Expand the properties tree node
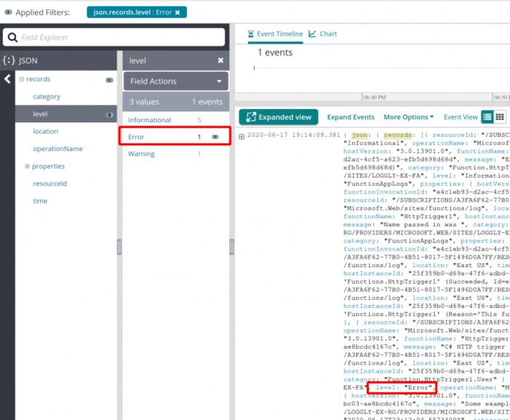510x420 pixels. click(x=27, y=166)
